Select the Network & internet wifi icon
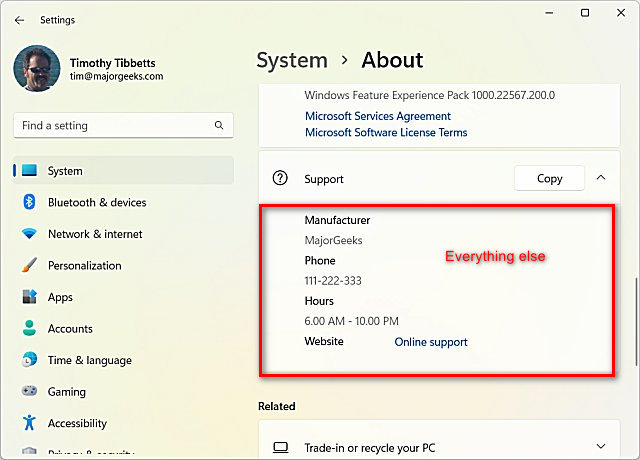Screen dimensions: 640x460 [29, 233]
